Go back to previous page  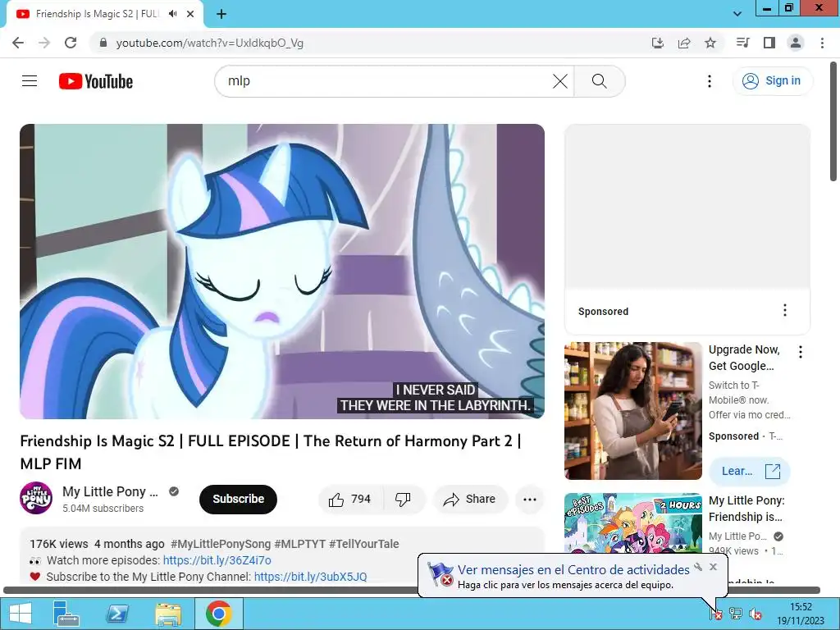coord(18,43)
